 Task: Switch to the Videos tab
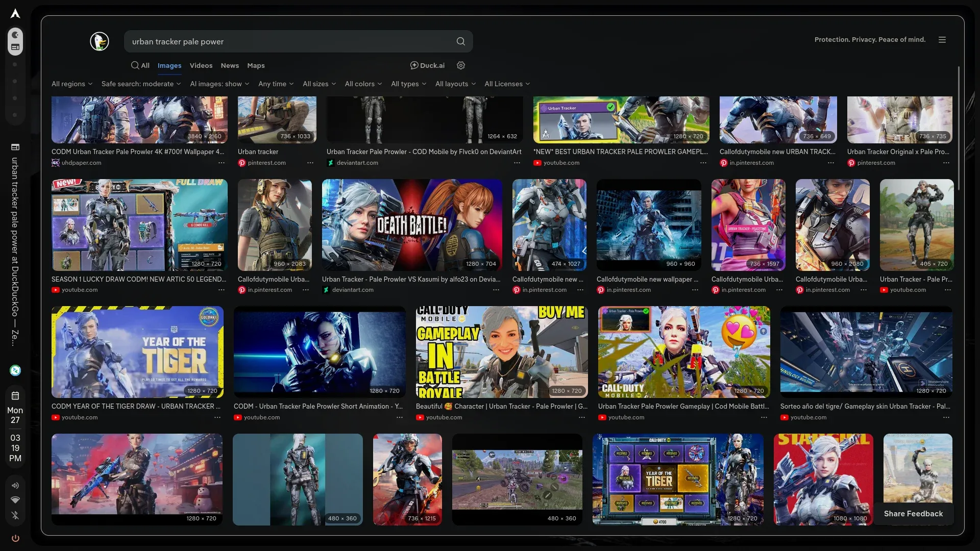tap(201, 65)
